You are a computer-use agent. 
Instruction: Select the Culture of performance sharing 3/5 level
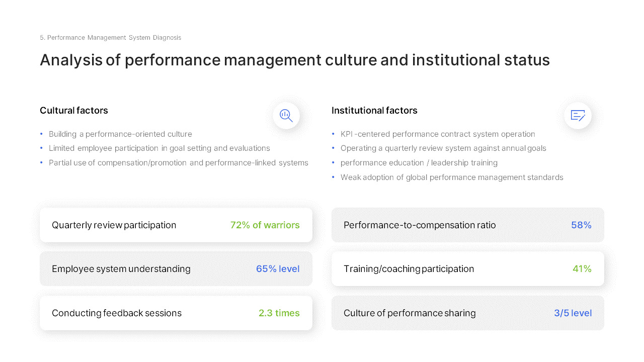pyautogui.click(x=573, y=313)
